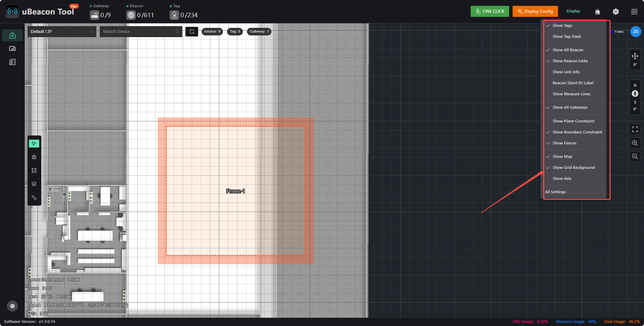Select the pointer selection tool

tap(34, 144)
